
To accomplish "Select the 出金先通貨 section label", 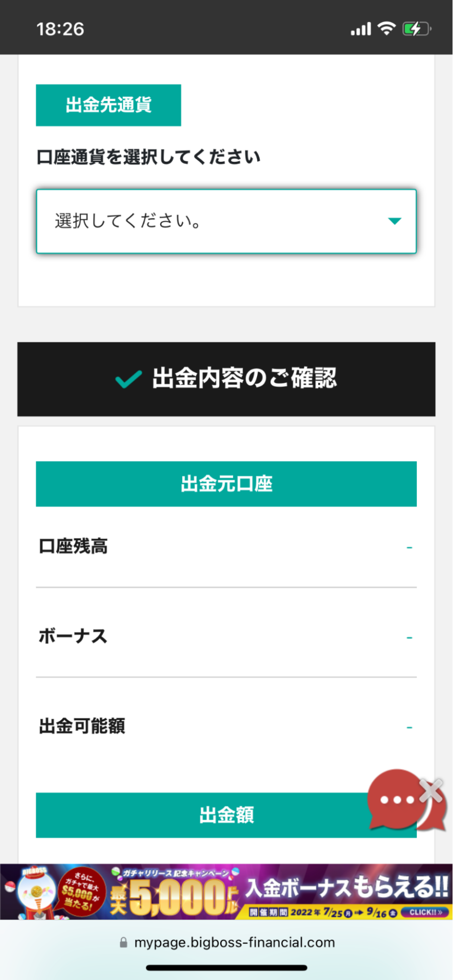I will point(108,105).
